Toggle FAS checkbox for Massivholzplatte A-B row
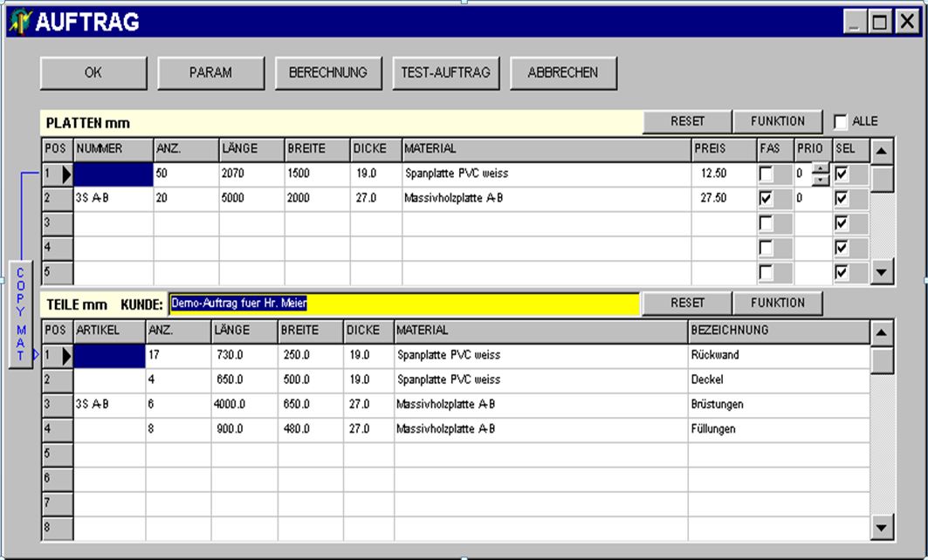This screenshot has width=928, height=560. (766, 199)
